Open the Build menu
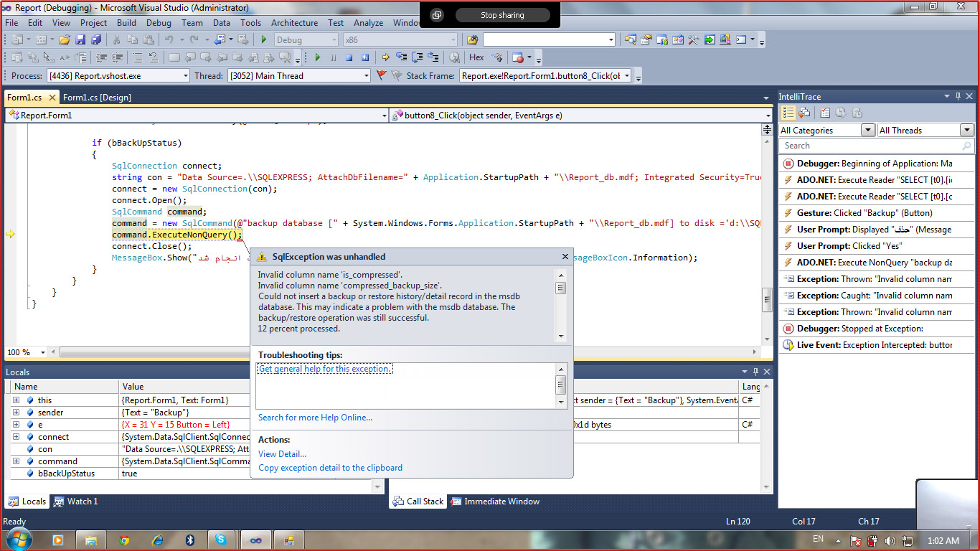This screenshot has height=551, width=980. [x=126, y=23]
